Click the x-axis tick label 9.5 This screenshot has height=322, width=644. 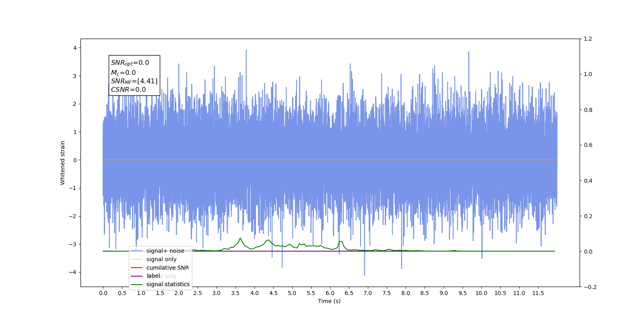point(462,293)
